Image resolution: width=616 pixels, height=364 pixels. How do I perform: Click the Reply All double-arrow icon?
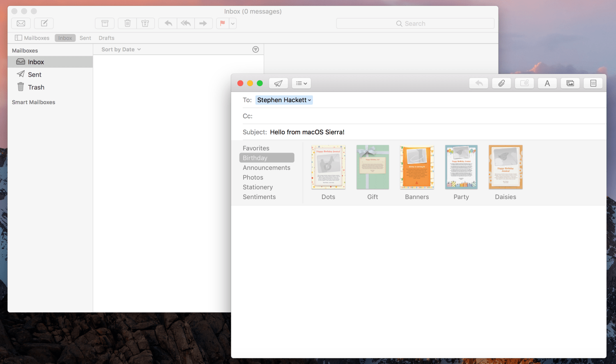186,23
